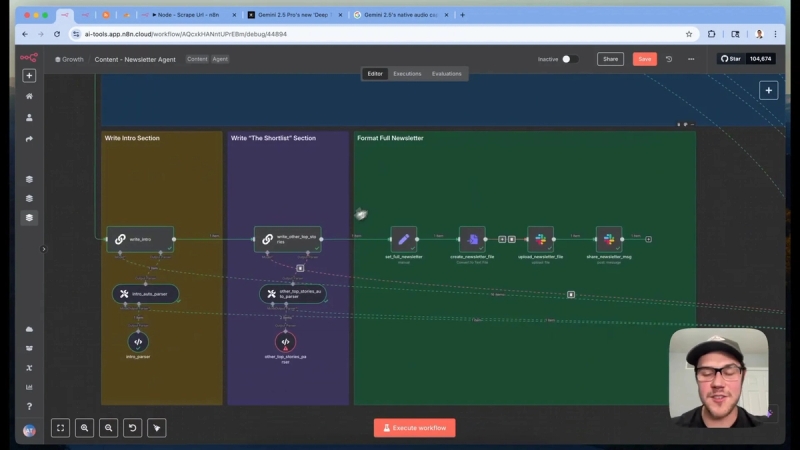Open the personal user icon in sidebar
Image resolution: width=800 pixels, height=450 pixels.
tap(29, 117)
